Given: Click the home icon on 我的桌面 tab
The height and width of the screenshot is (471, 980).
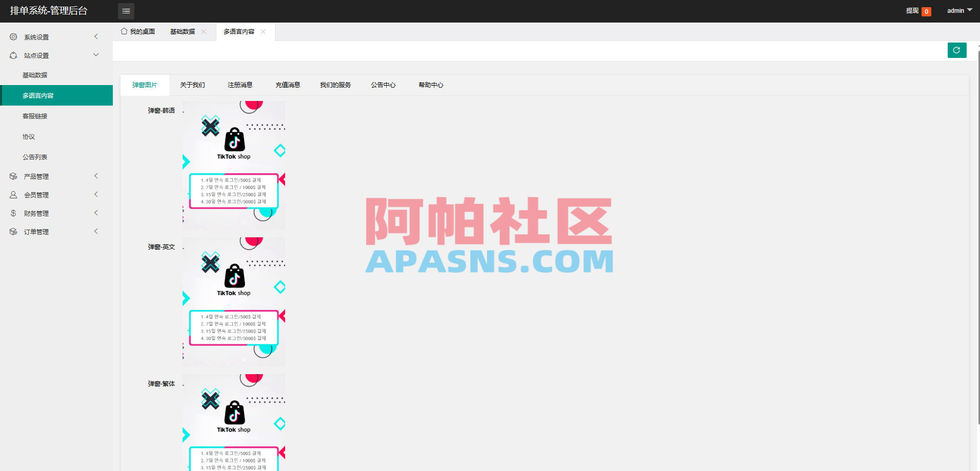Looking at the screenshot, I should pyautogui.click(x=123, y=31).
